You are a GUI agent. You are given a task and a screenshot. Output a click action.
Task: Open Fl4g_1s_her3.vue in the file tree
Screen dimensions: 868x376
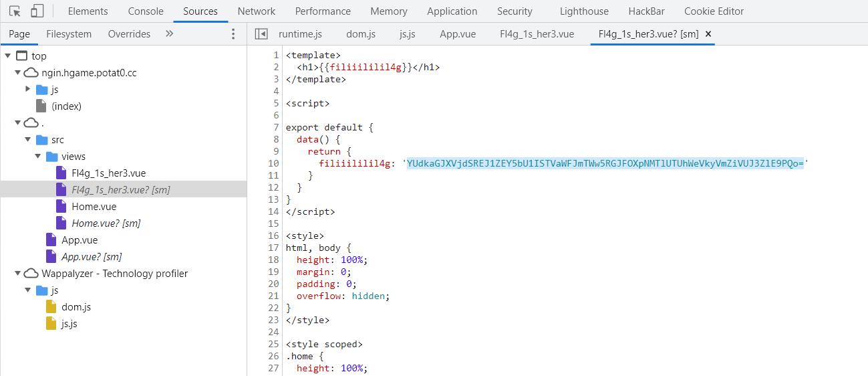coord(108,173)
